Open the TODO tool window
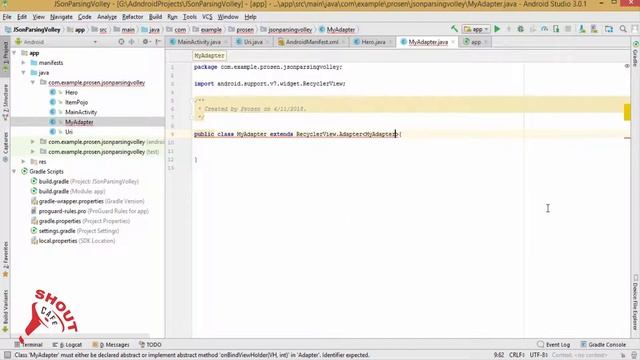Screen dimensions: 640x360 150,344
